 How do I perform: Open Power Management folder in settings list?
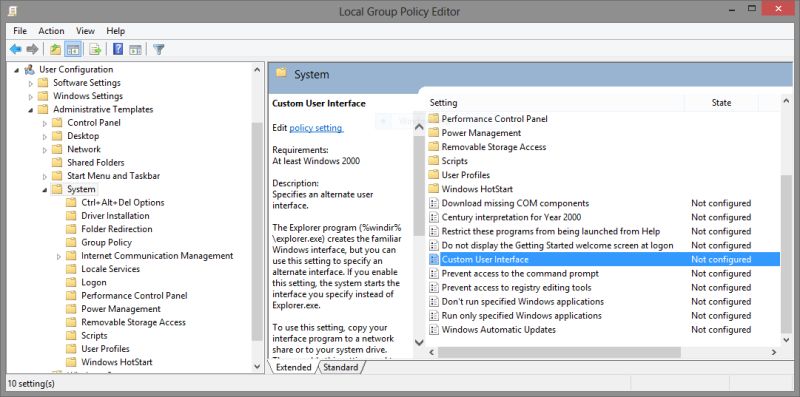coord(481,133)
